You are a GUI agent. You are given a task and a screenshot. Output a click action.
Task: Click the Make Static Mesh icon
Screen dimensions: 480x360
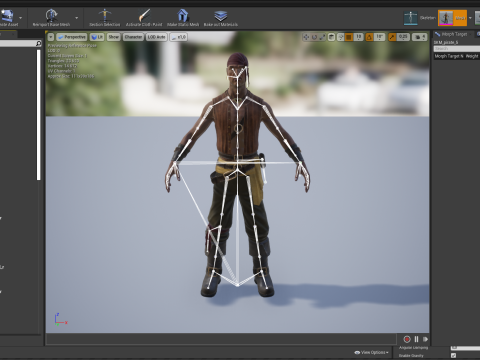click(x=183, y=15)
